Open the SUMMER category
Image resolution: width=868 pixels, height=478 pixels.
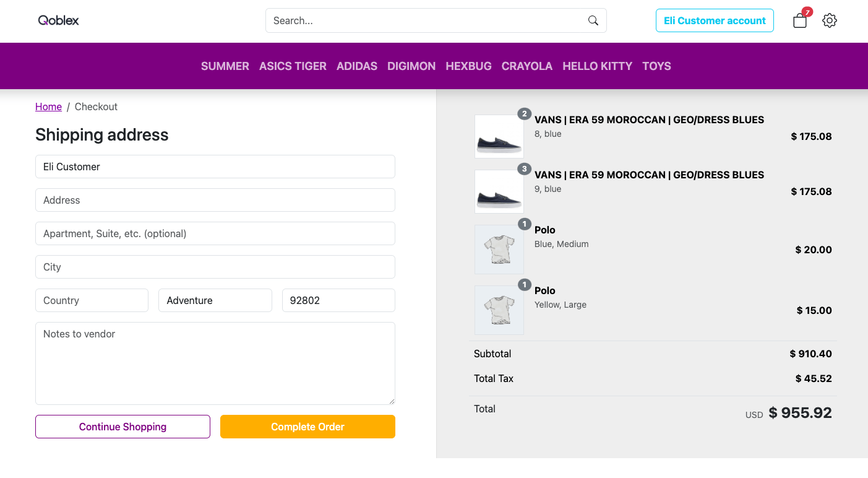tap(225, 66)
